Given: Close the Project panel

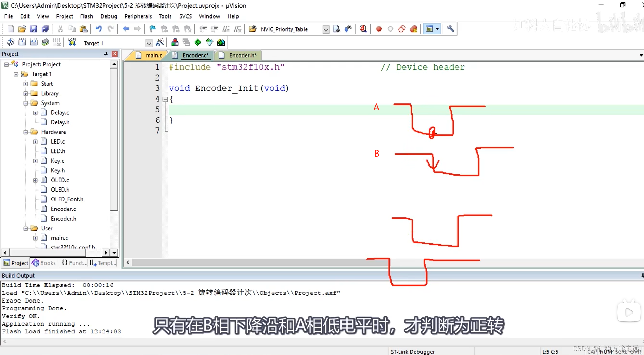Looking at the screenshot, I should (x=115, y=54).
